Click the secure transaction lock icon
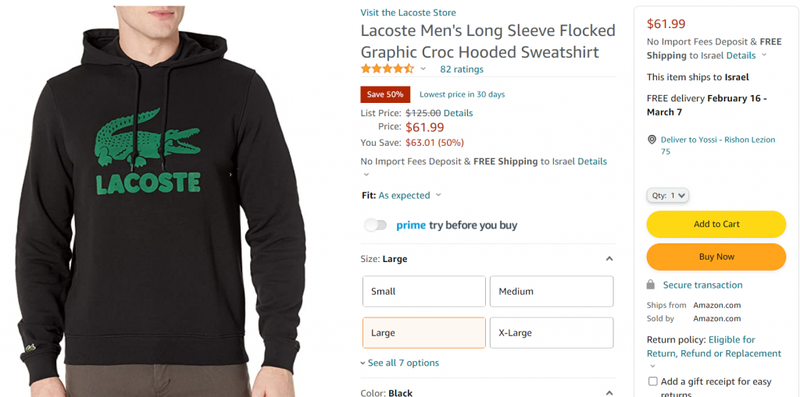Screen dimensions: 800x397 (x=651, y=284)
